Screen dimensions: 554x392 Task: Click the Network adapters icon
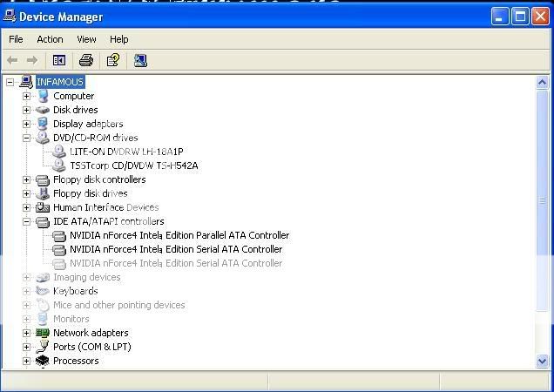pos(42,333)
